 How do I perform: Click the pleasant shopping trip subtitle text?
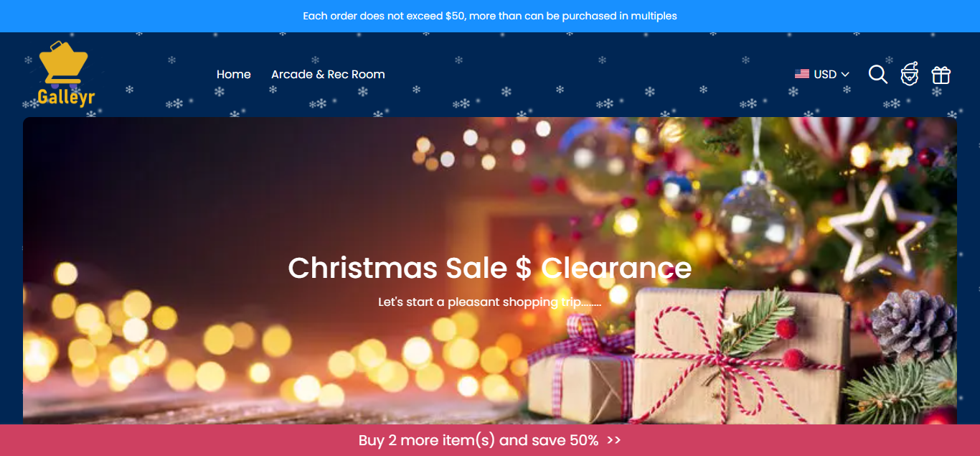(x=490, y=302)
